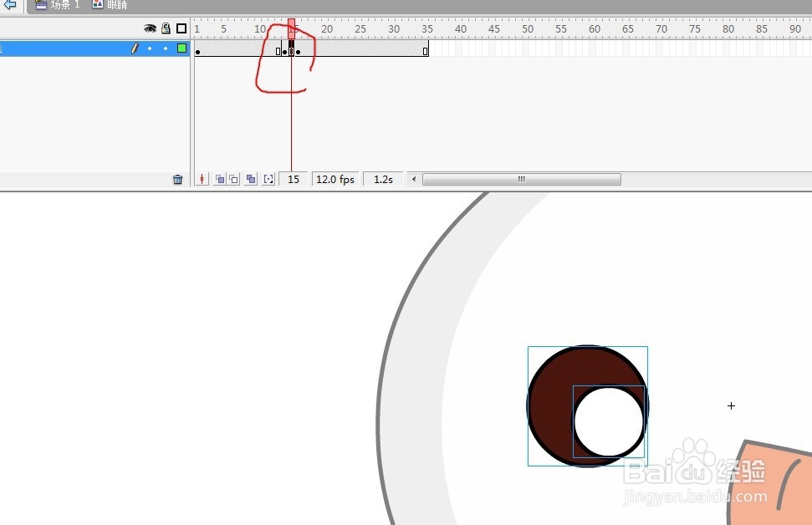Select the last frame at frame 35
This screenshot has height=525, width=812.
[425, 49]
